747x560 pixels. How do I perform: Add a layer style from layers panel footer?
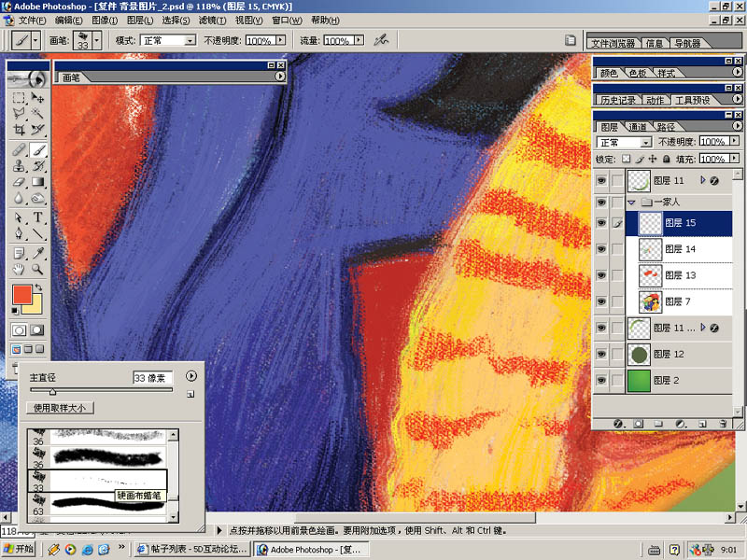(x=618, y=424)
